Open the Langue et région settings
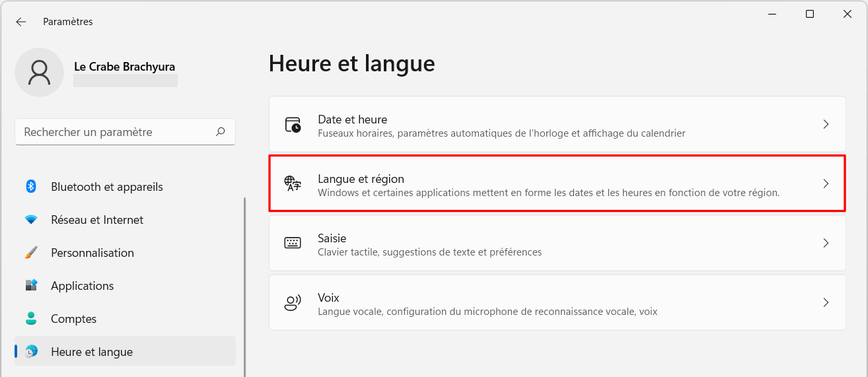 557,184
